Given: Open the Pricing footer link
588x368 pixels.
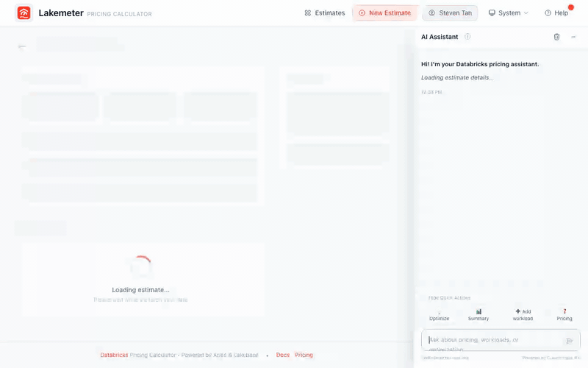Looking at the screenshot, I should pyautogui.click(x=304, y=355).
